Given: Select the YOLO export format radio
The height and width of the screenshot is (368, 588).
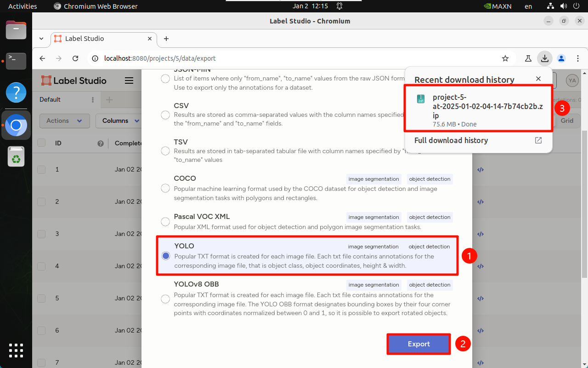Looking at the screenshot, I should pos(165,256).
